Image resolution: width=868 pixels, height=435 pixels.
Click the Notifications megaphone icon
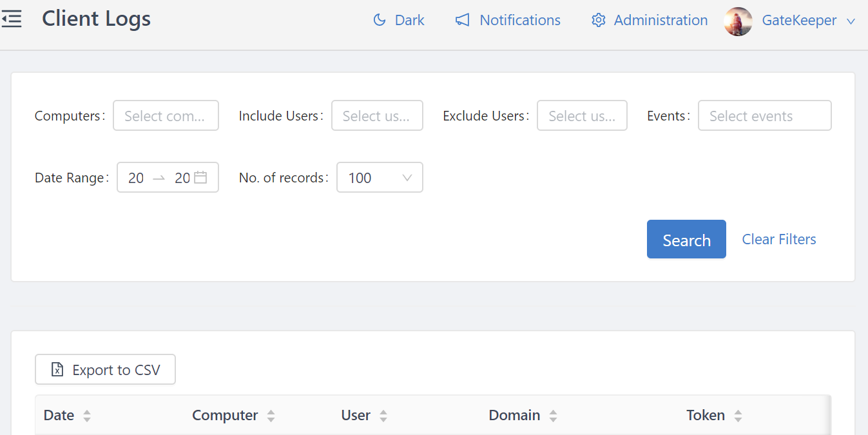pyautogui.click(x=462, y=20)
